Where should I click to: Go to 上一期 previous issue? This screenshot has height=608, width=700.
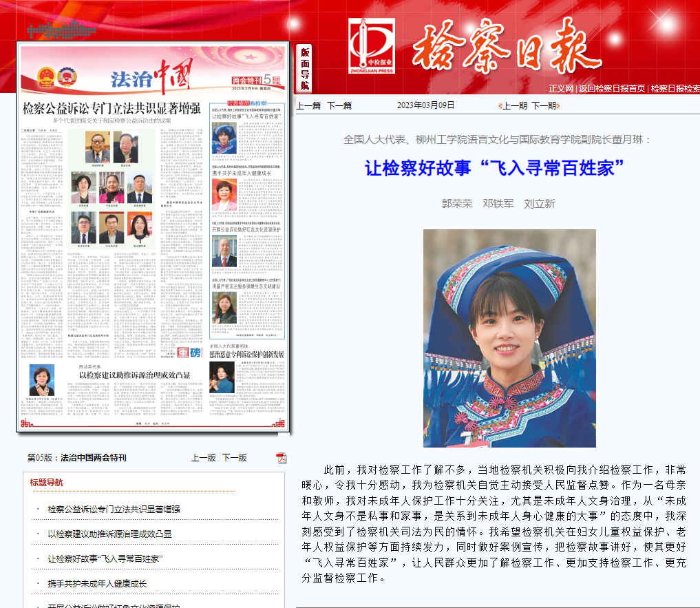514,106
